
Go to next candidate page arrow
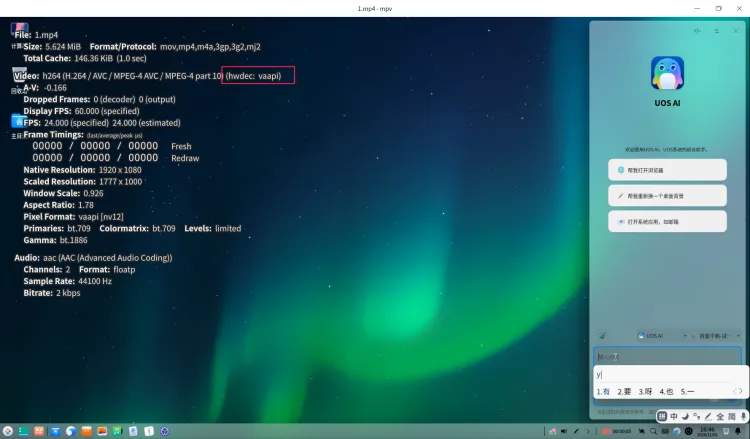pyautogui.click(x=741, y=391)
